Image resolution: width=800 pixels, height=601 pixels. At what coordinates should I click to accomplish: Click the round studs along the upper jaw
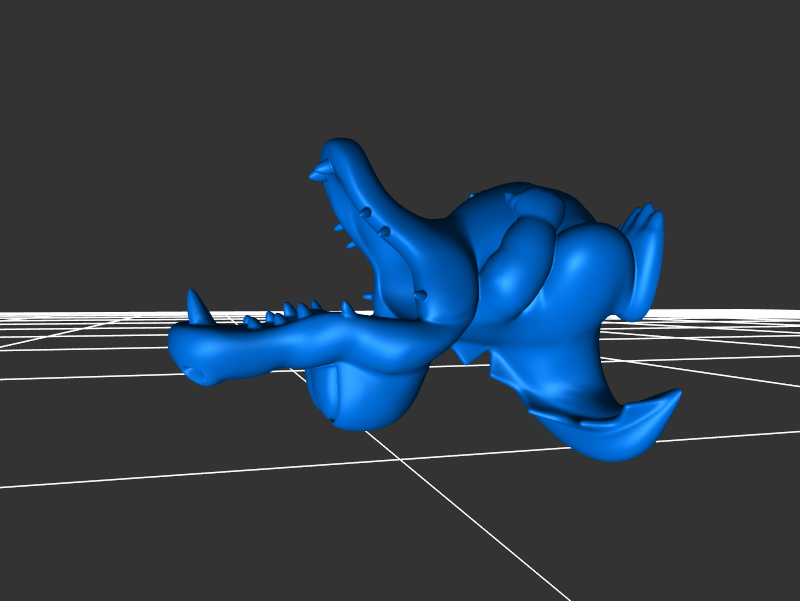coord(384,232)
